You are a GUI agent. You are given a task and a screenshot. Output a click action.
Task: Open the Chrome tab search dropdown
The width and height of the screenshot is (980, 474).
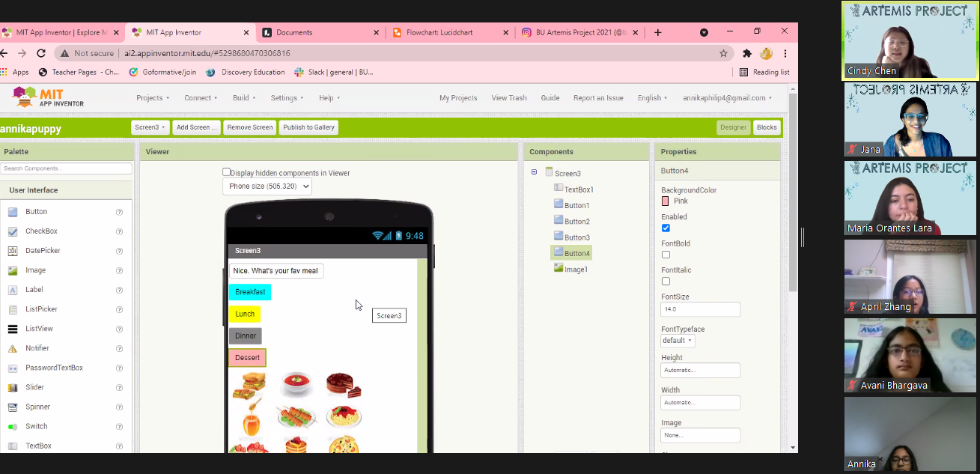click(x=704, y=32)
